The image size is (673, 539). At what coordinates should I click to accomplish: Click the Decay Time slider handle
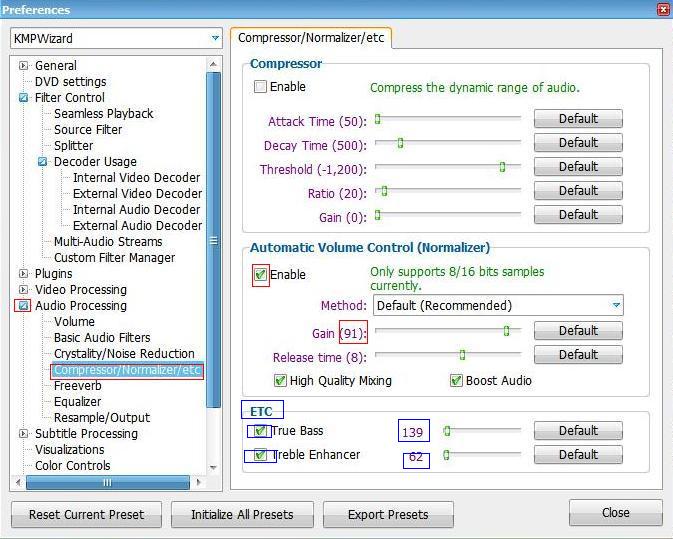[400, 143]
